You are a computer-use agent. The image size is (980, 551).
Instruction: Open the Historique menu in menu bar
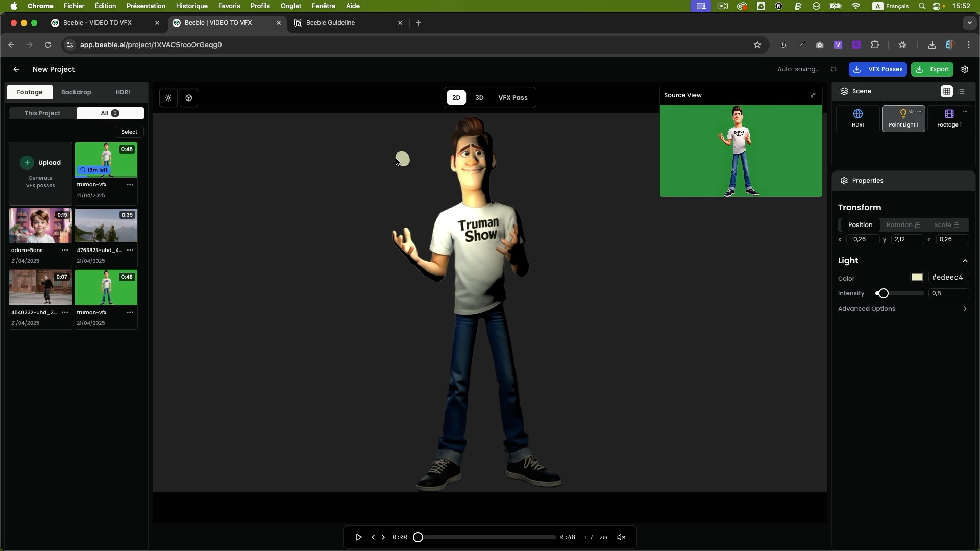191,6
